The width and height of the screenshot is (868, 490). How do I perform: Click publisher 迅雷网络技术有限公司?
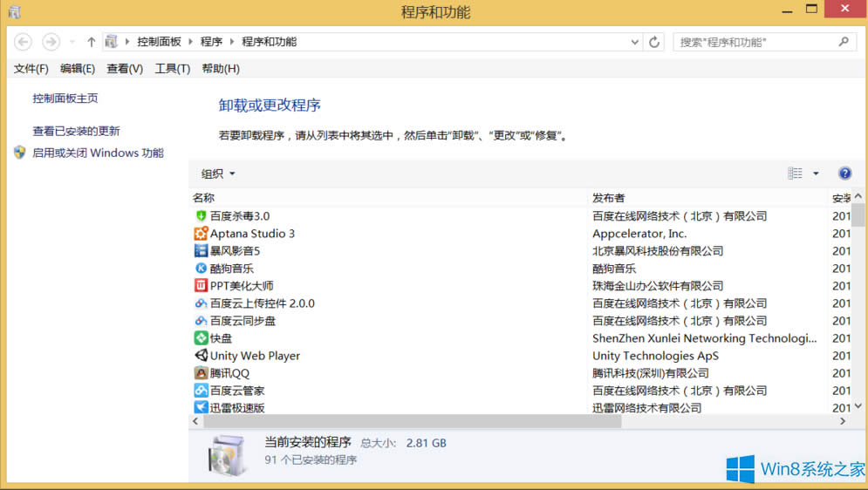point(646,407)
